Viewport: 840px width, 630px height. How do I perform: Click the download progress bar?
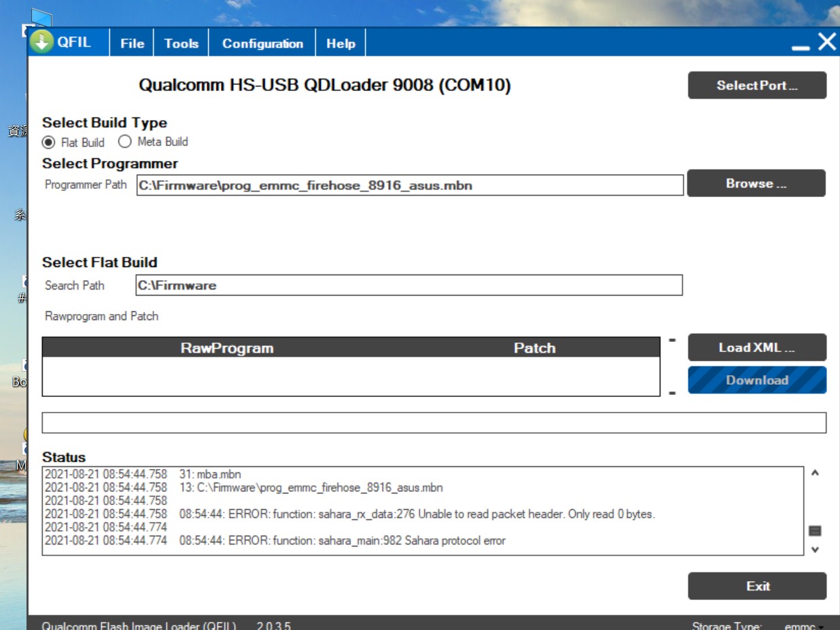pos(434,422)
